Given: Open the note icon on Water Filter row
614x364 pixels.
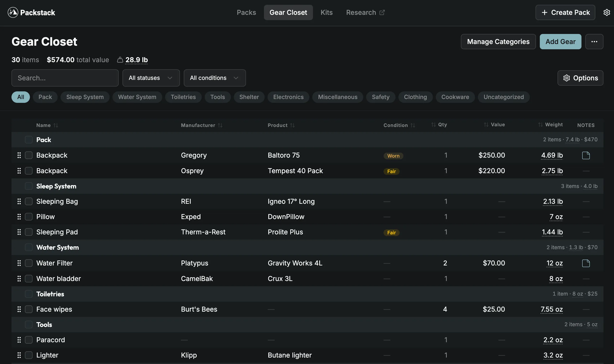Looking at the screenshot, I should [586, 263].
